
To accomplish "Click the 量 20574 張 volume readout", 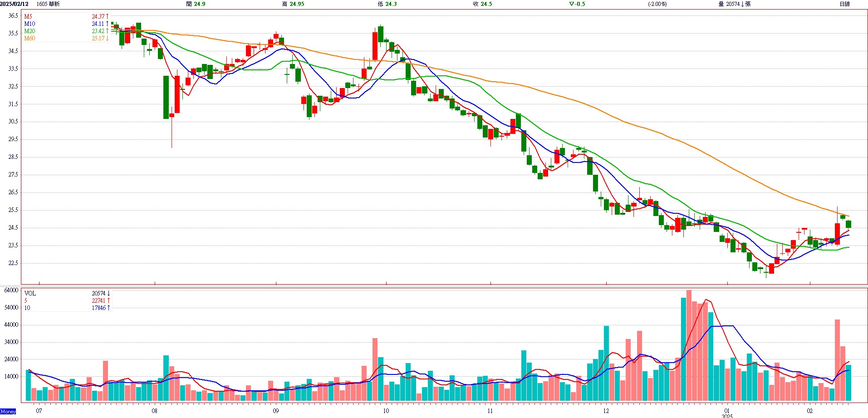I will point(734,4).
